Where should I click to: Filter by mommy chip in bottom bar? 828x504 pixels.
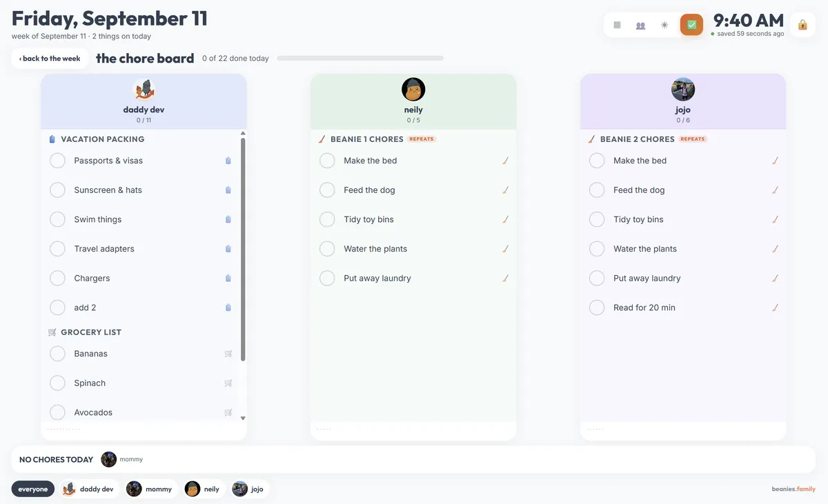click(x=150, y=489)
